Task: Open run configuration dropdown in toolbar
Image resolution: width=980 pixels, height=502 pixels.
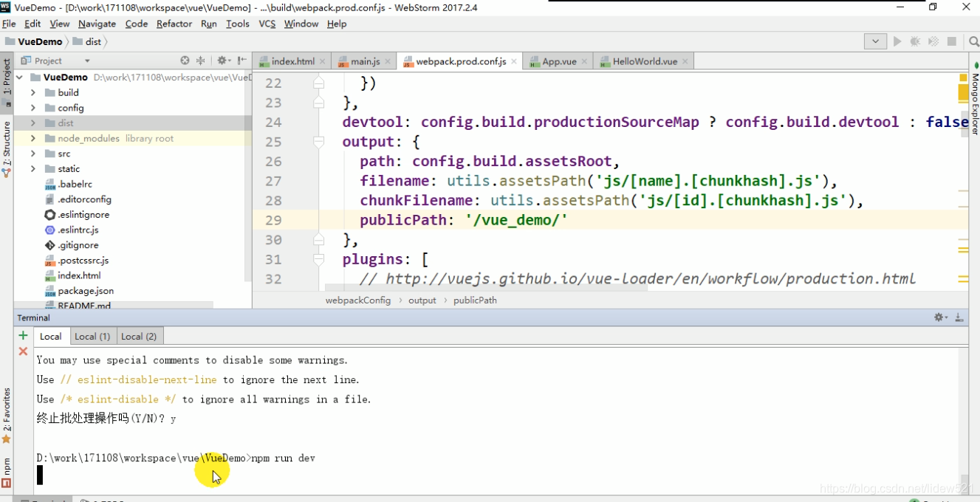Action: pos(875,41)
